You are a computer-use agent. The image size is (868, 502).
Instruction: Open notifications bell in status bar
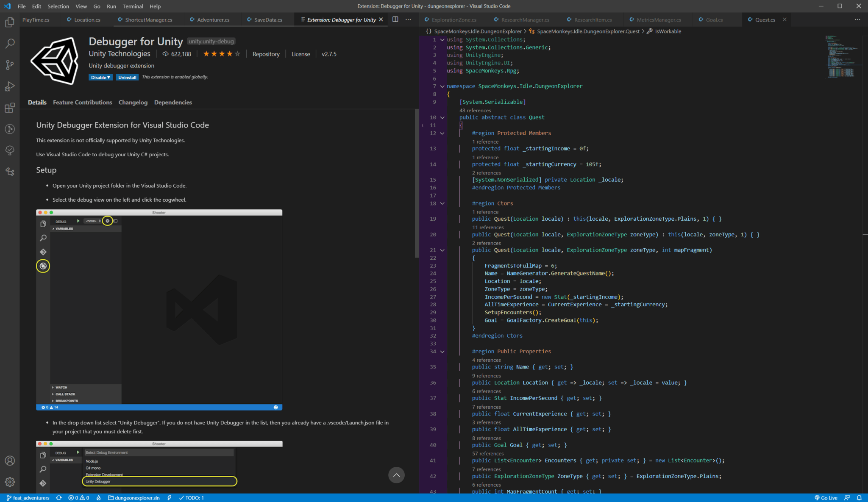[x=859, y=498]
